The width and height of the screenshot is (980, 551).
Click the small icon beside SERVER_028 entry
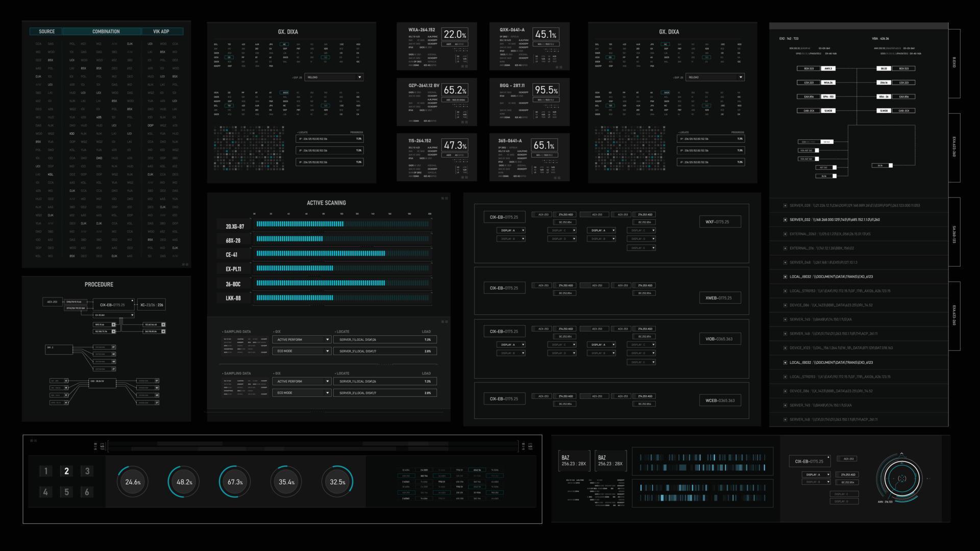pos(785,205)
